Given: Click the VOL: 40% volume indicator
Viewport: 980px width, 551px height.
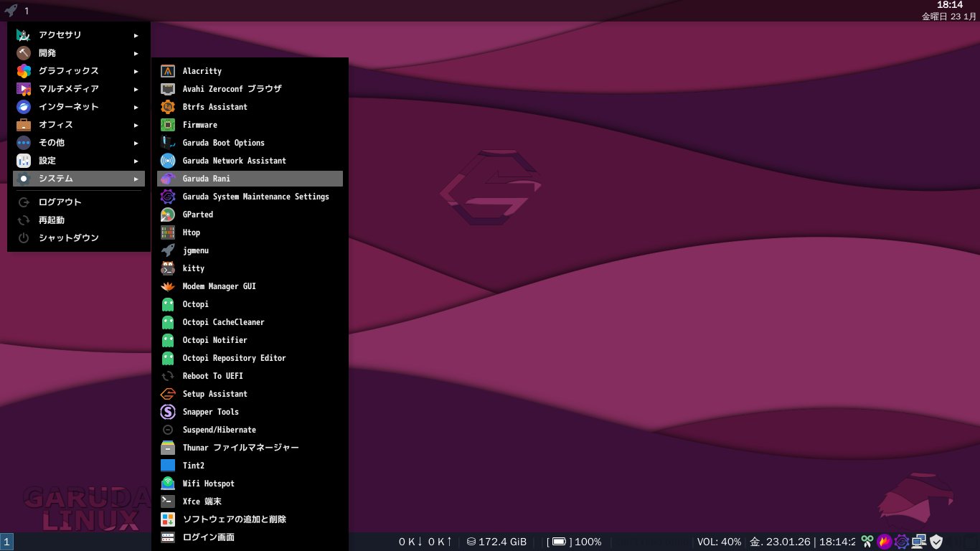Looking at the screenshot, I should tap(719, 542).
